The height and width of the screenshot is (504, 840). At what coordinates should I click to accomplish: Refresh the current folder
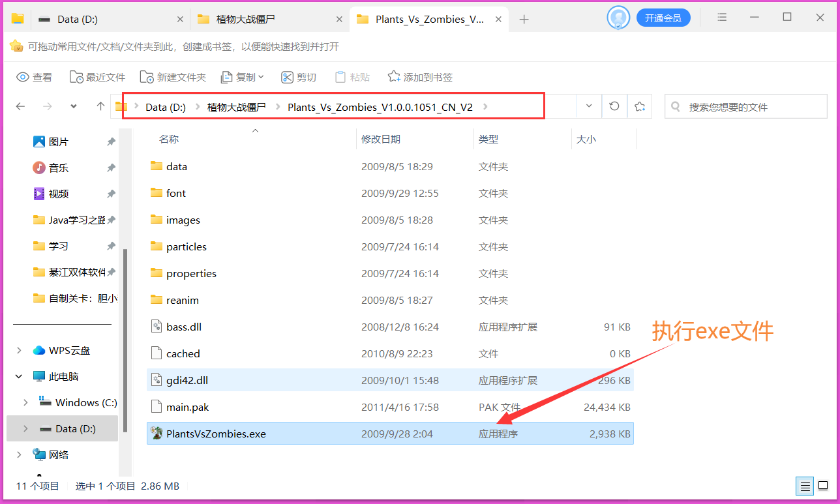pos(614,106)
